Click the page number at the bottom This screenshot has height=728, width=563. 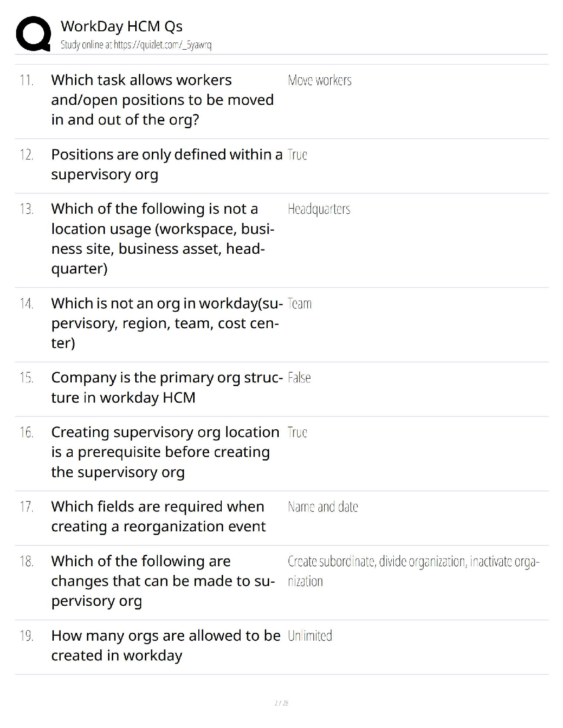tap(281, 703)
